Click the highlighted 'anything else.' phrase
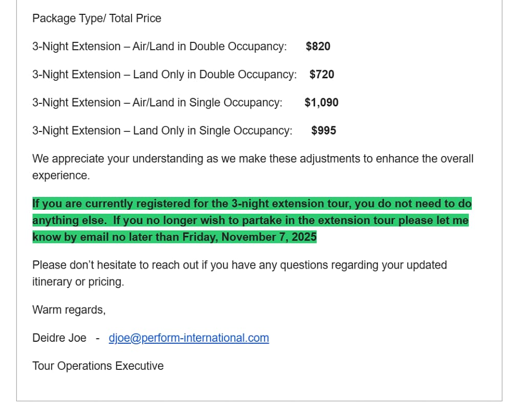This screenshot has width=524, height=420. tap(70, 220)
